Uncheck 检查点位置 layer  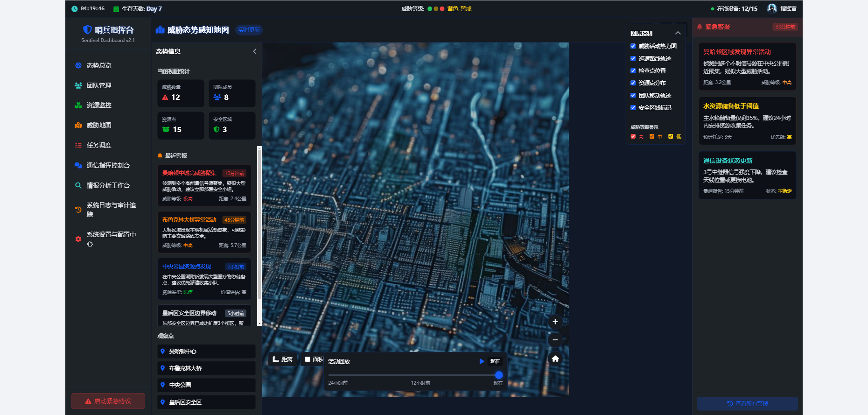pos(633,71)
